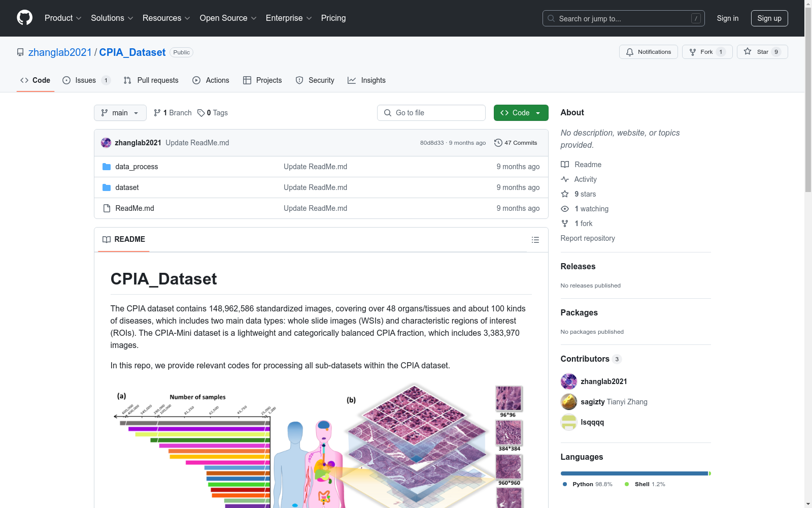Star this repository
The width and height of the screenshot is (812, 508).
coord(762,52)
